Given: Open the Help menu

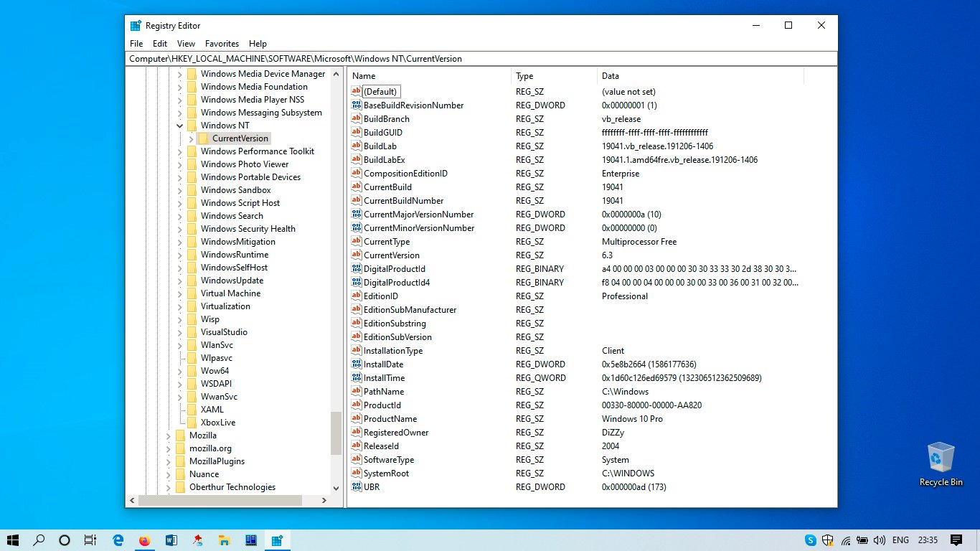Looking at the screenshot, I should [258, 44].
